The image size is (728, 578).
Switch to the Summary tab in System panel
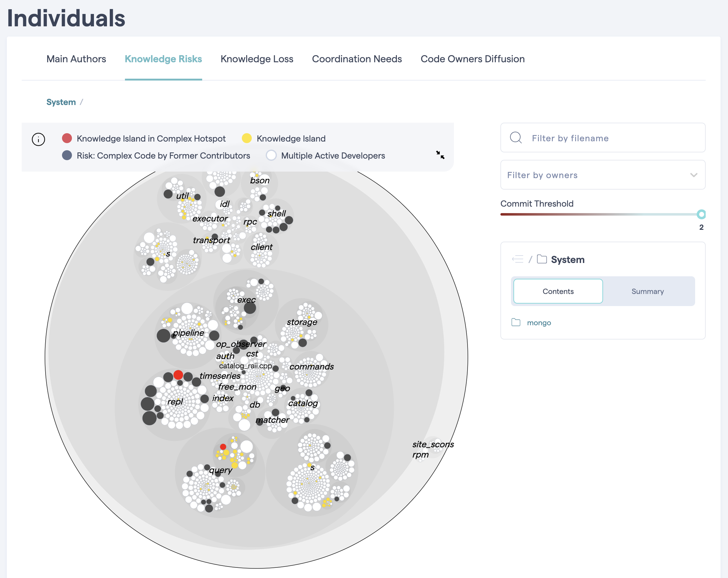coord(647,291)
